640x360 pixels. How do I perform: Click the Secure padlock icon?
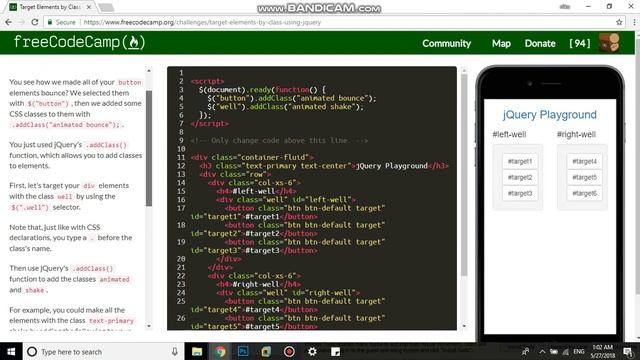tap(50, 22)
